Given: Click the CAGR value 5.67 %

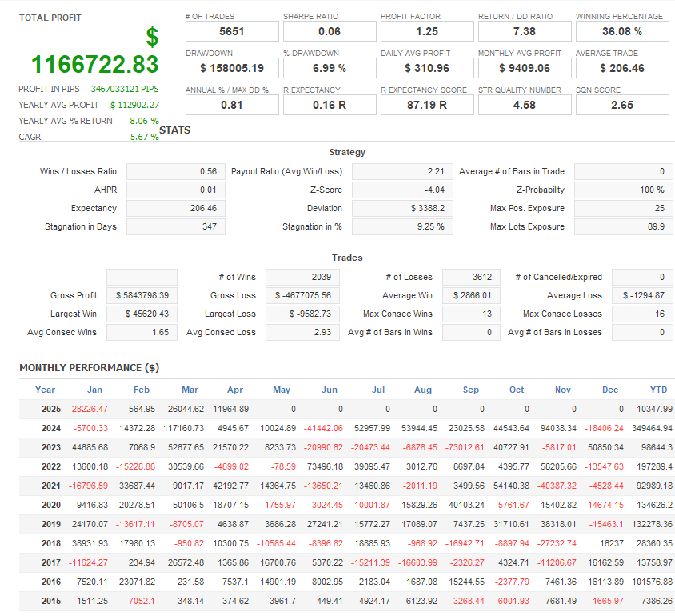Looking at the screenshot, I should click(145, 137).
